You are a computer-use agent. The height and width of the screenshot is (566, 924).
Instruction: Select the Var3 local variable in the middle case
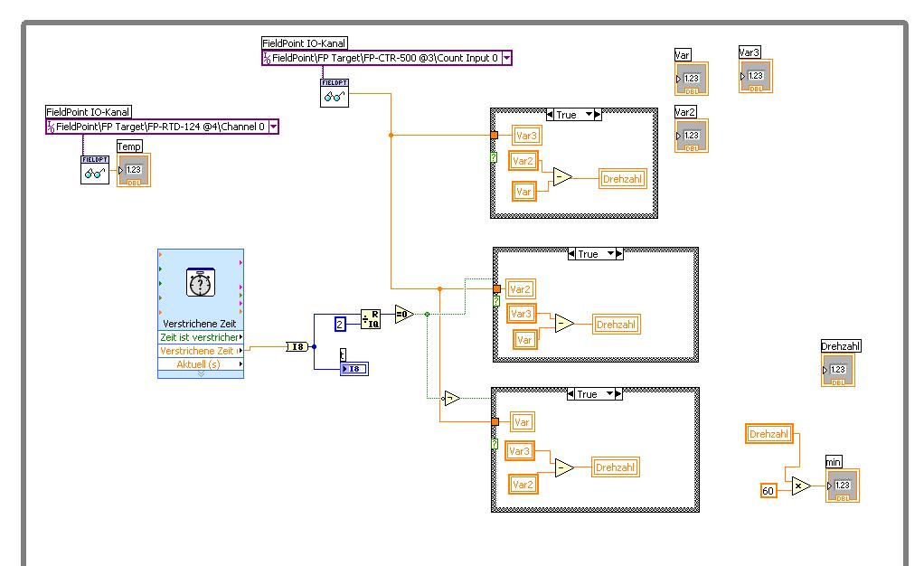click(x=522, y=314)
